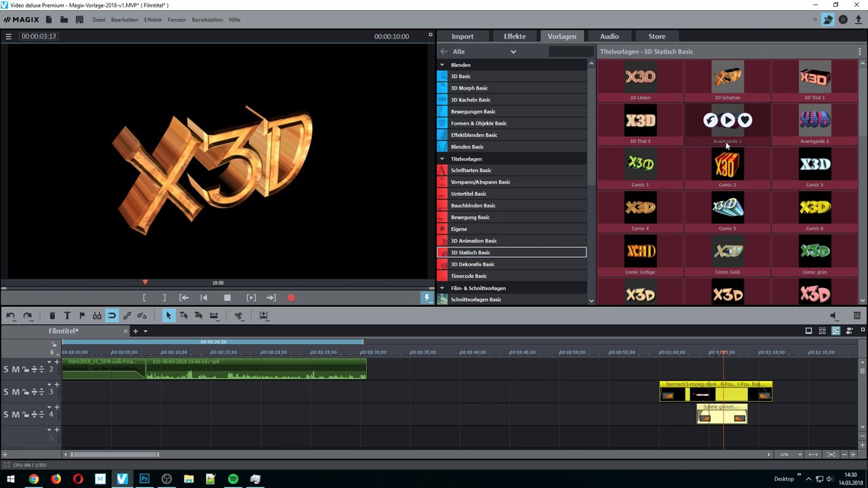Image resolution: width=868 pixels, height=488 pixels.
Task: Select Schriftarten Basic template category
Action: click(511, 170)
